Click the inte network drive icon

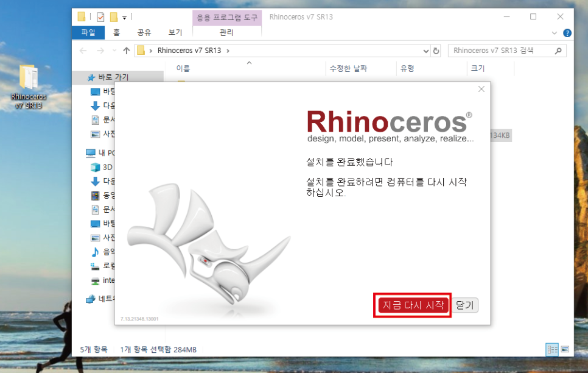coord(95,280)
